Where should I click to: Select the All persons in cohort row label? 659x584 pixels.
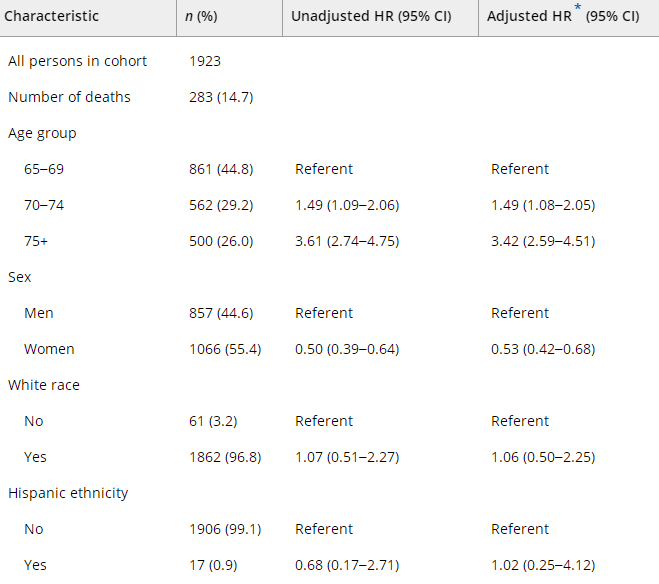pos(77,61)
